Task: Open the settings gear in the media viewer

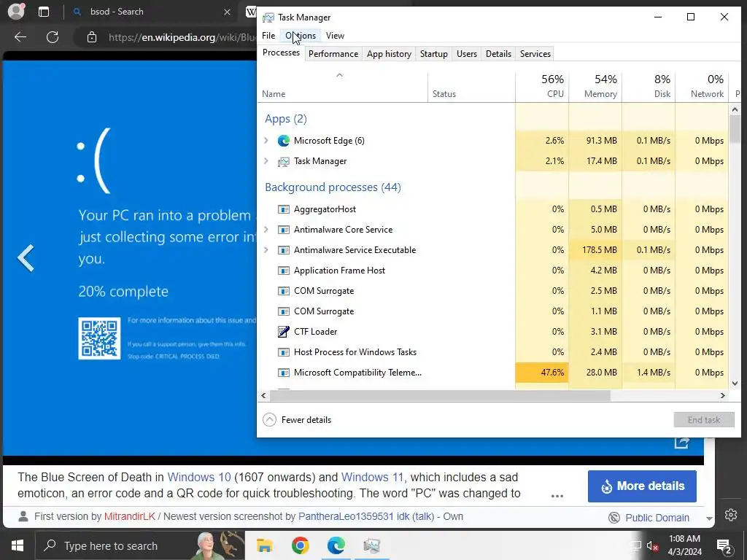Action: pos(731,515)
